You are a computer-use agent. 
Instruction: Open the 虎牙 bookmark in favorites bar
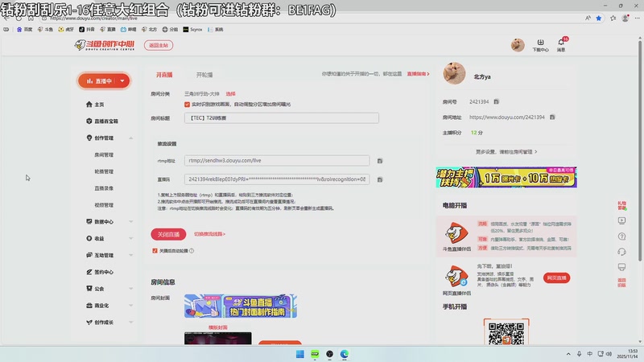click(66, 30)
